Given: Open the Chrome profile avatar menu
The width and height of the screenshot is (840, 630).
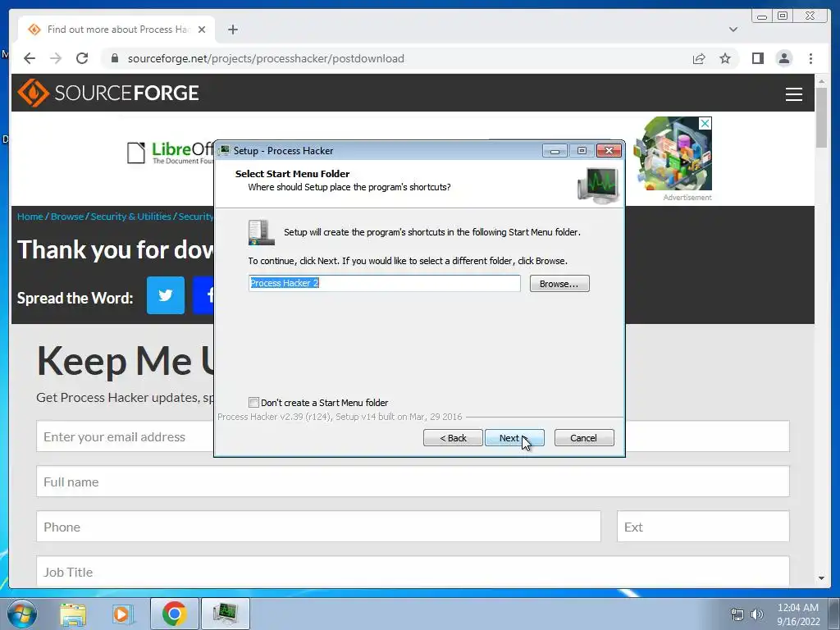Looking at the screenshot, I should click(783, 58).
